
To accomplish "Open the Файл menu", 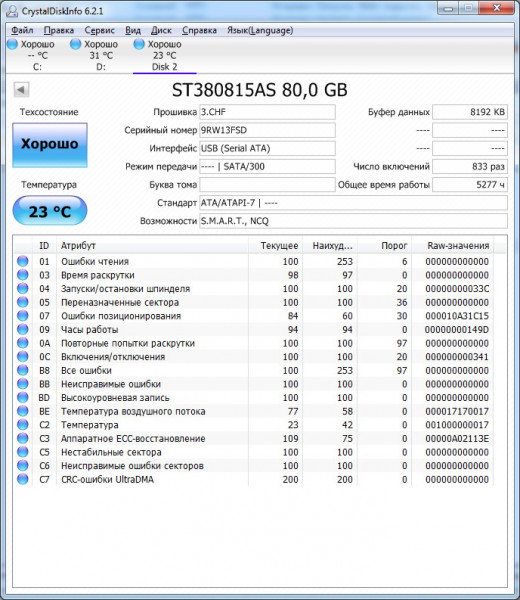I will coord(22,30).
